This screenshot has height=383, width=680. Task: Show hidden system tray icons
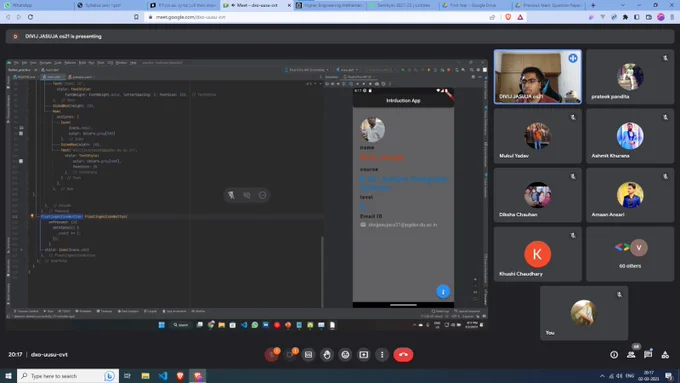[x=602, y=376]
